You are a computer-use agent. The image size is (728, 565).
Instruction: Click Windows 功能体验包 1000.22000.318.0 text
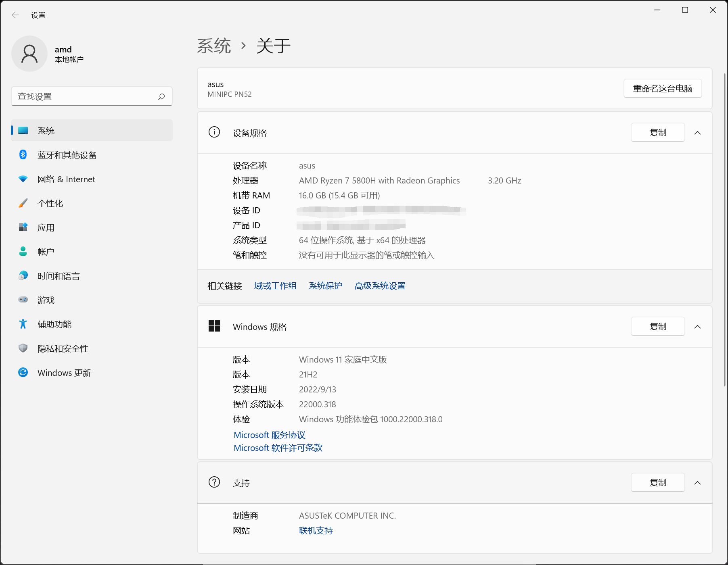[370, 419]
